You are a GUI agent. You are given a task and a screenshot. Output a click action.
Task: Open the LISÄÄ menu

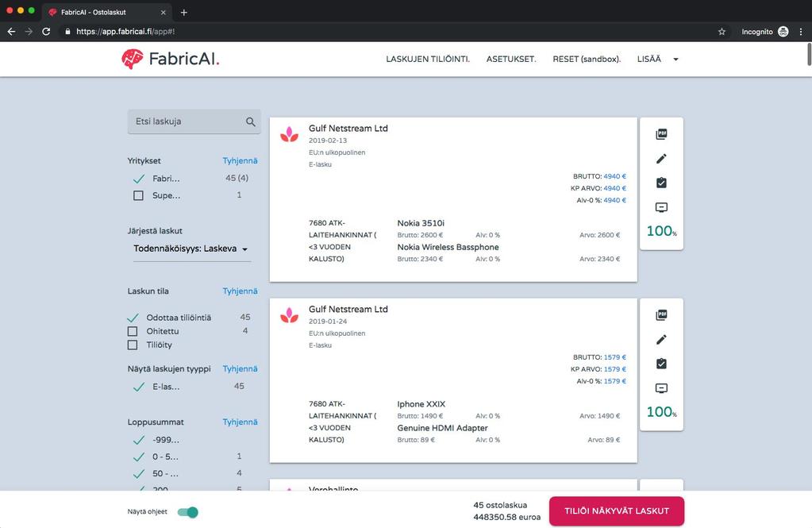(x=648, y=59)
